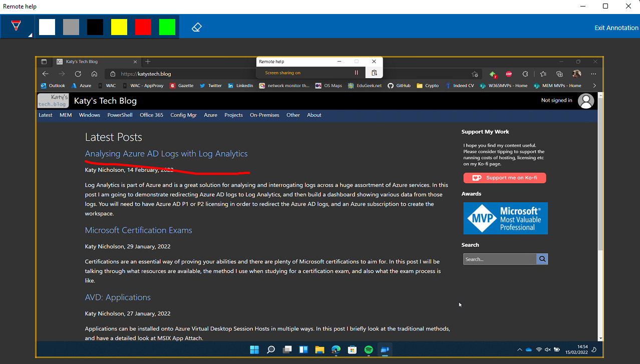Click the browser home icon
Screen dimensions: 640x364
tap(94, 74)
